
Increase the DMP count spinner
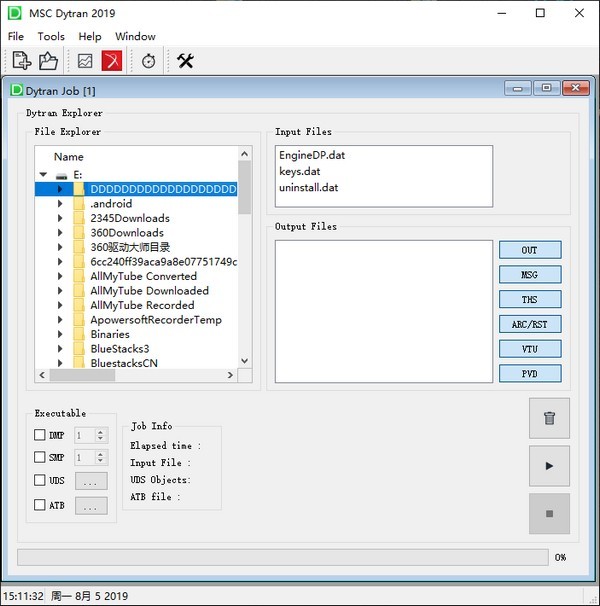[x=101, y=432]
